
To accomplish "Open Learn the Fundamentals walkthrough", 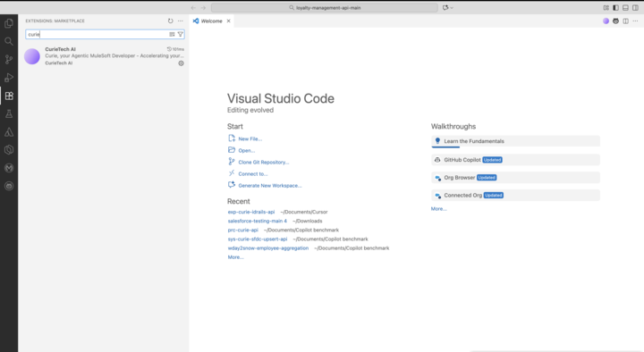I will (515, 141).
